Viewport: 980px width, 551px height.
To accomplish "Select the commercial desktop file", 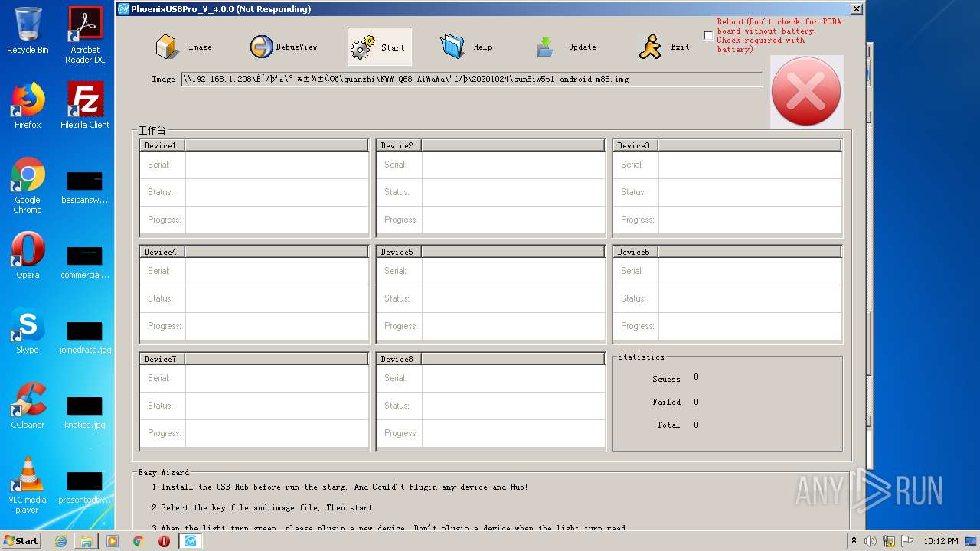I will (x=85, y=262).
